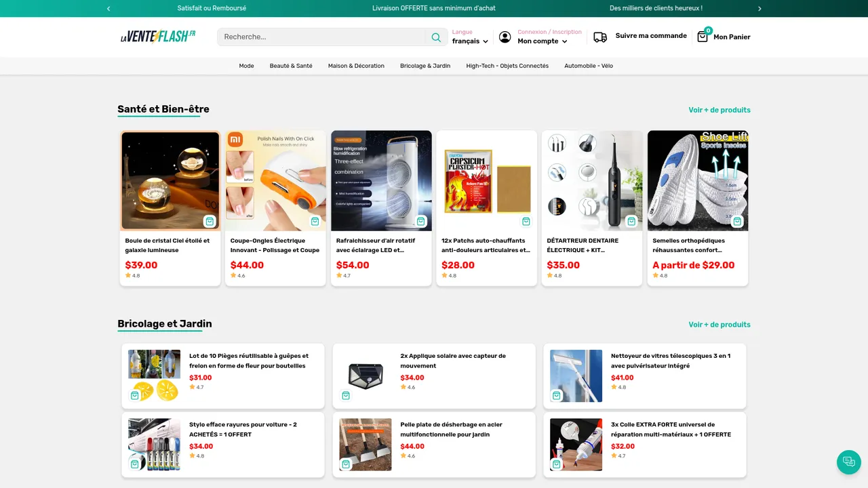868x488 pixels.
Task: Open the Mode menu
Action: (x=246, y=66)
